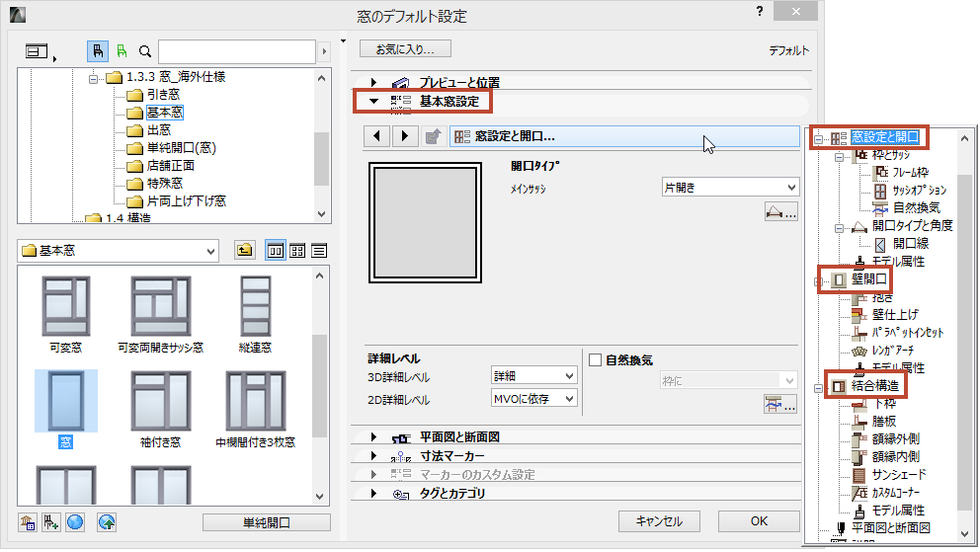Select 結合構造 in popup tree

pyautogui.click(x=875, y=386)
